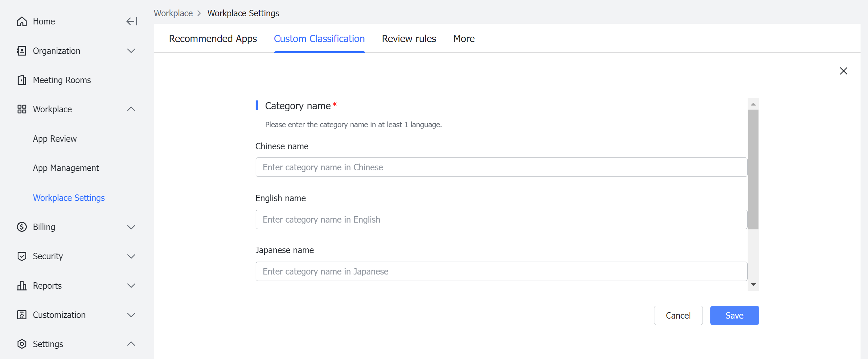The width and height of the screenshot is (868, 359).
Task: Expand the Customization menu chevron
Action: [131, 315]
